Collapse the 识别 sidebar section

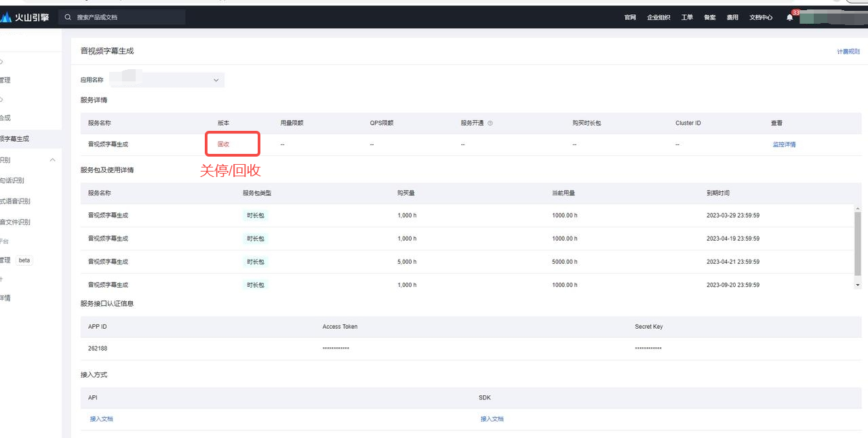(x=53, y=160)
